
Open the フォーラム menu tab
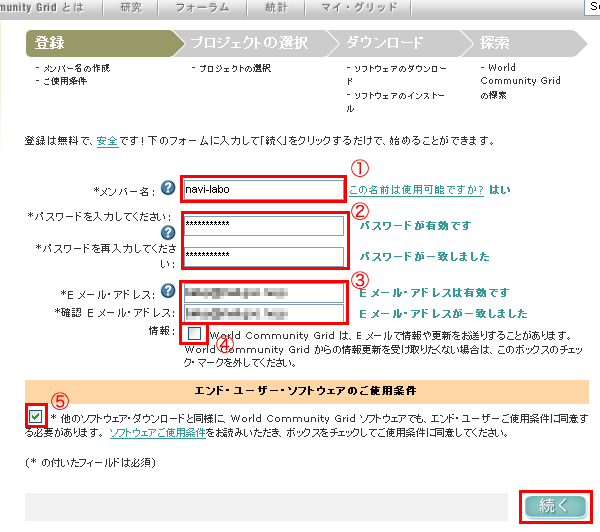pos(202,7)
